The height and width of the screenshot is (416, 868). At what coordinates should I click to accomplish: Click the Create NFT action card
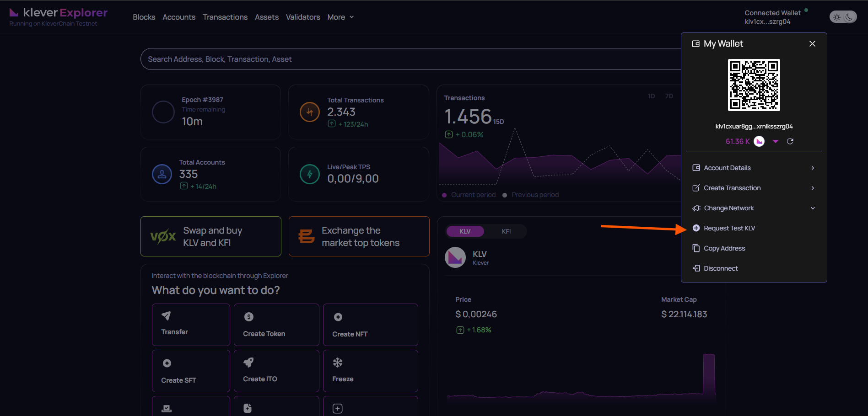(x=371, y=325)
